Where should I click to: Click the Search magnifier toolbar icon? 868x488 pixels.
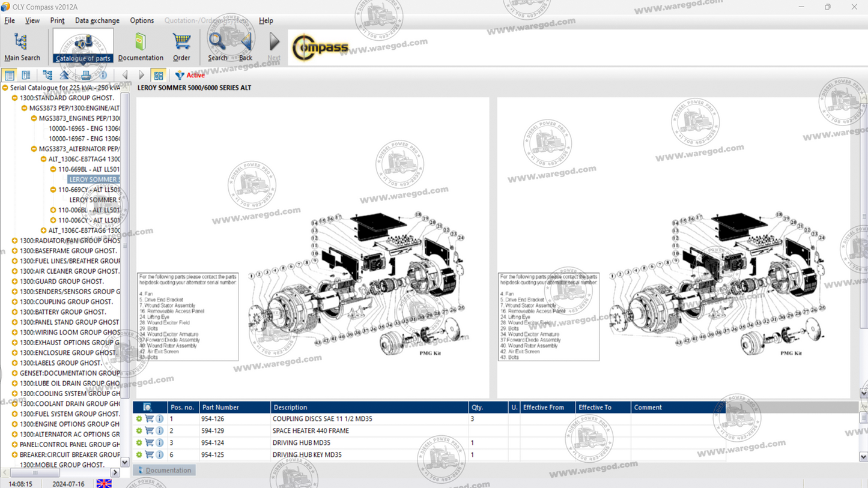217,47
